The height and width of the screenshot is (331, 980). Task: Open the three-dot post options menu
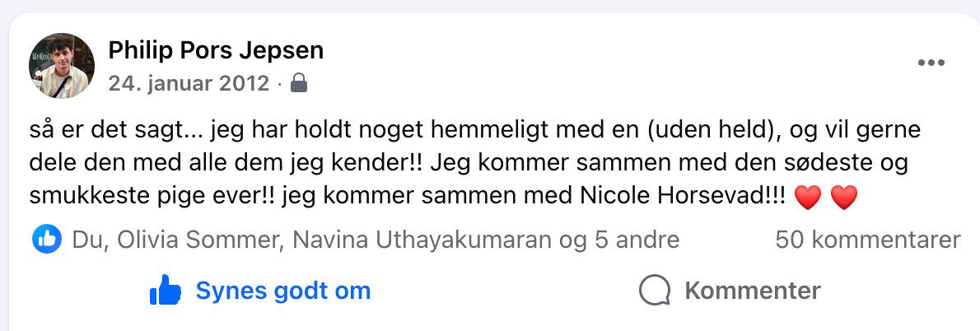coord(931,63)
